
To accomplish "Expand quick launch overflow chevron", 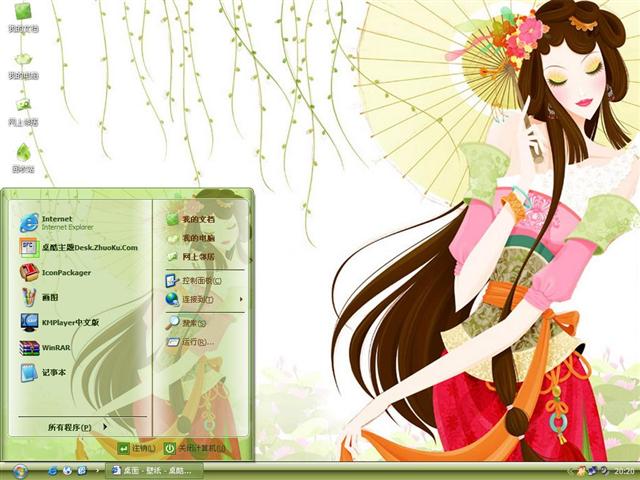I will click(97, 471).
